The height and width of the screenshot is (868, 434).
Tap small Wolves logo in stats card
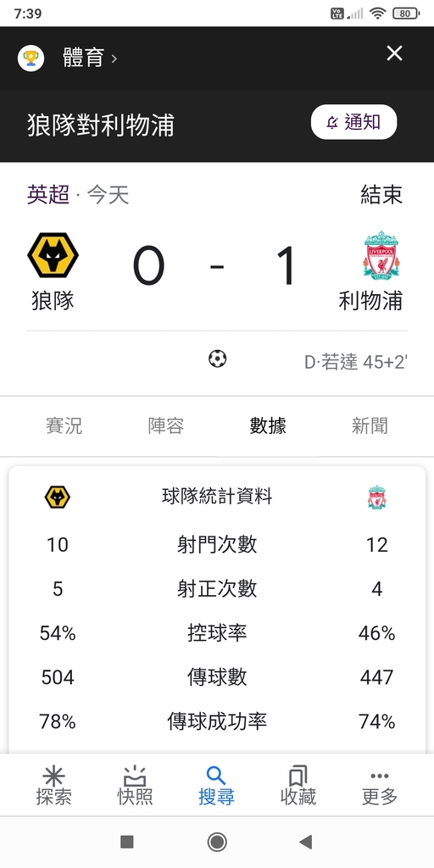[x=58, y=497]
